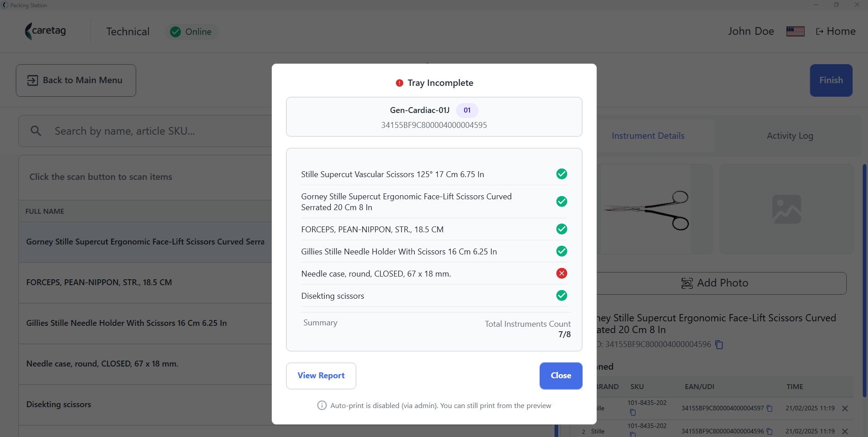868x437 pixels.
Task: Click green check for Disekting scissors
Action: pyautogui.click(x=562, y=296)
